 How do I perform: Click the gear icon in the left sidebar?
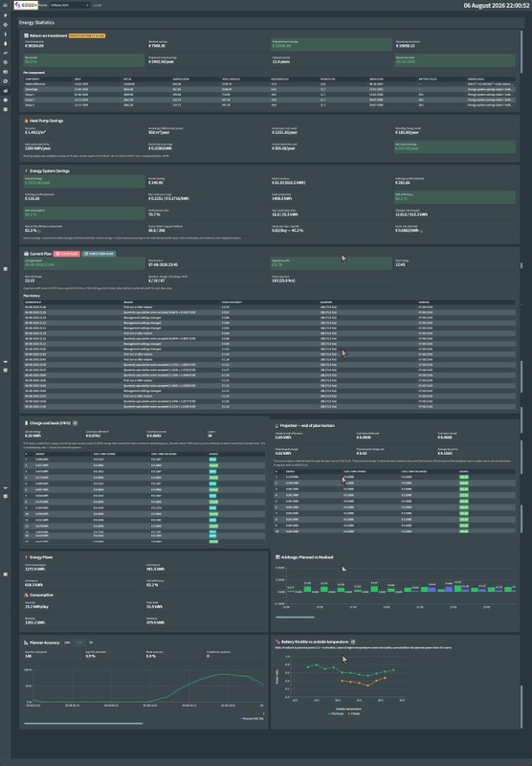pyautogui.click(x=6, y=101)
